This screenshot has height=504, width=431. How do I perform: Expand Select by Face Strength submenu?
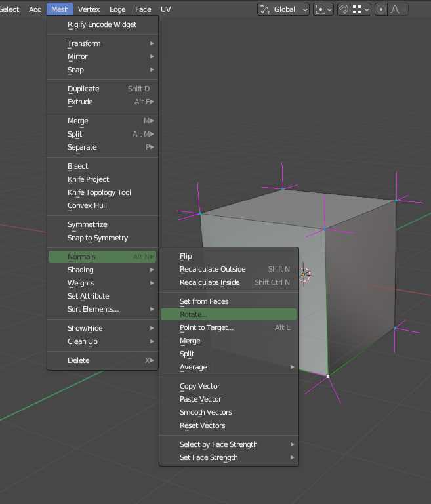coord(229,444)
